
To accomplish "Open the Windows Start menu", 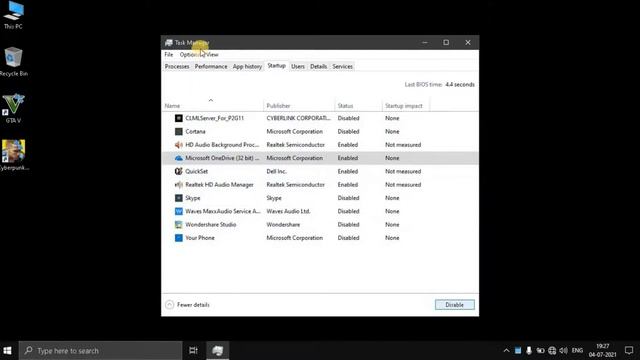I will tap(7, 351).
